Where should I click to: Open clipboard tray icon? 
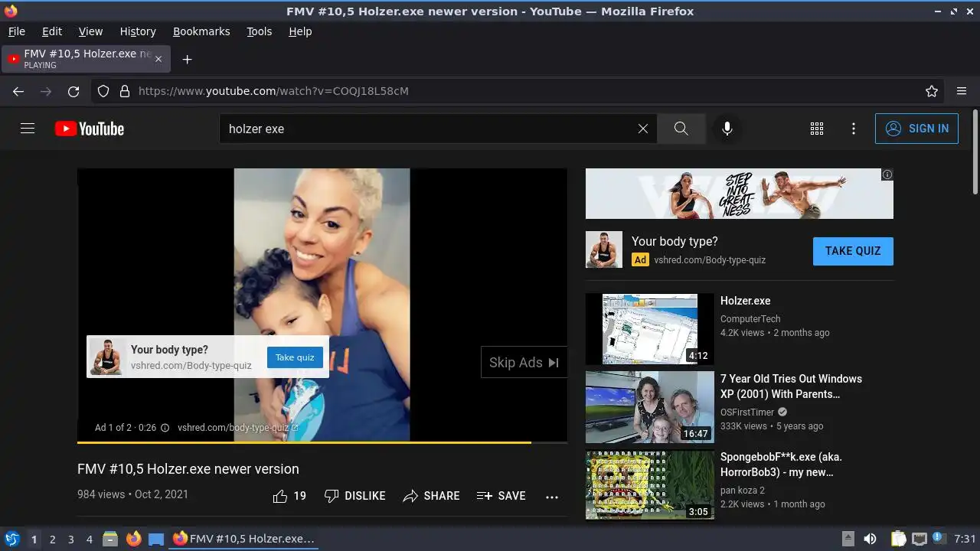click(899, 539)
